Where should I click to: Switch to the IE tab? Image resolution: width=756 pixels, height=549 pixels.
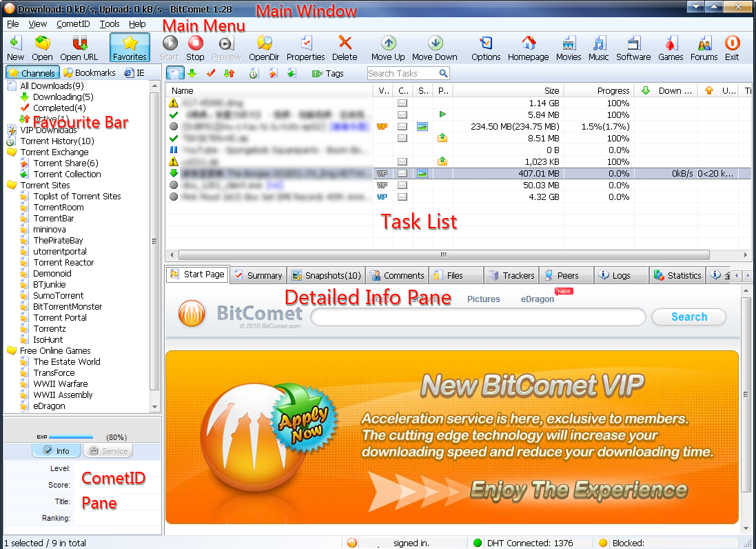pyautogui.click(x=134, y=73)
